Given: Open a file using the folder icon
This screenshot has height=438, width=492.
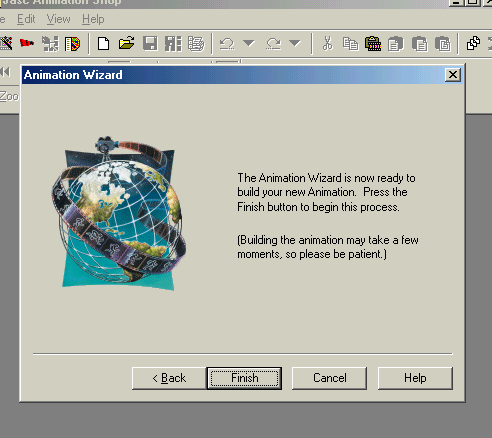Looking at the screenshot, I should pyautogui.click(x=127, y=43).
